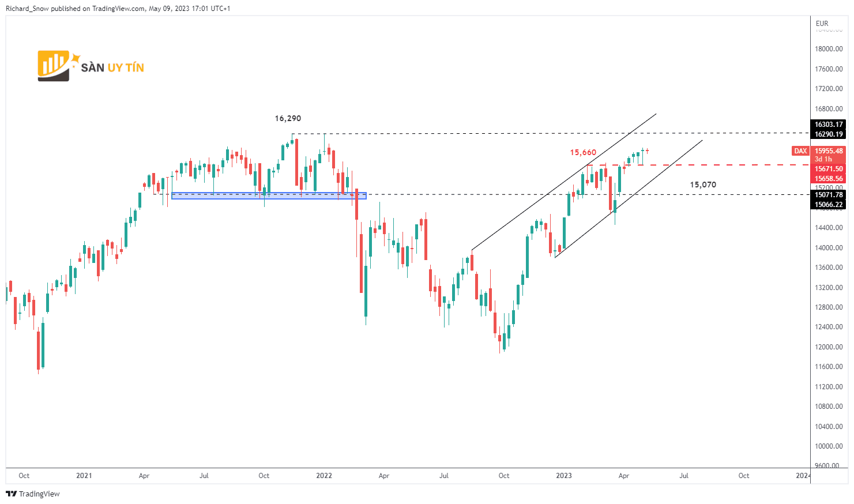
Task: Click the 17200.00 price axis label
Action: click(x=829, y=89)
